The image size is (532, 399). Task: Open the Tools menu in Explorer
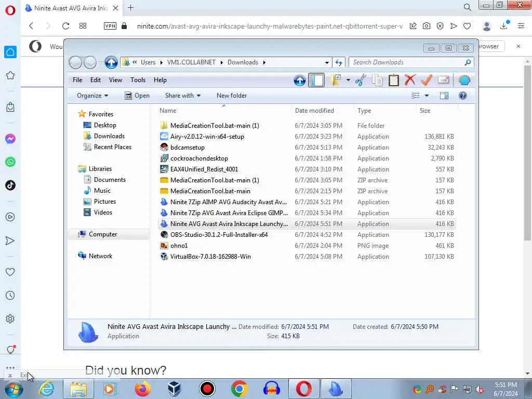138,80
